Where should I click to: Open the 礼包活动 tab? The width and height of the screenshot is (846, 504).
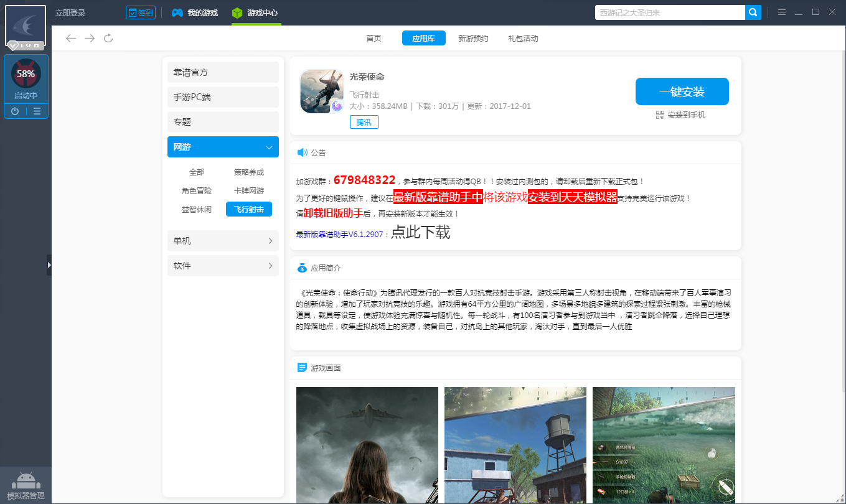pos(523,39)
